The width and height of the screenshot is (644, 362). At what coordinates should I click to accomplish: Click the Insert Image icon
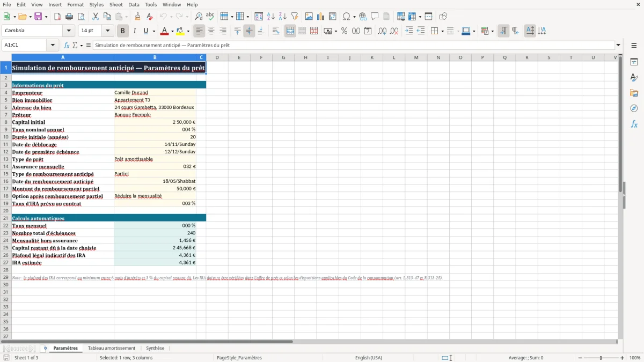coord(309,17)
